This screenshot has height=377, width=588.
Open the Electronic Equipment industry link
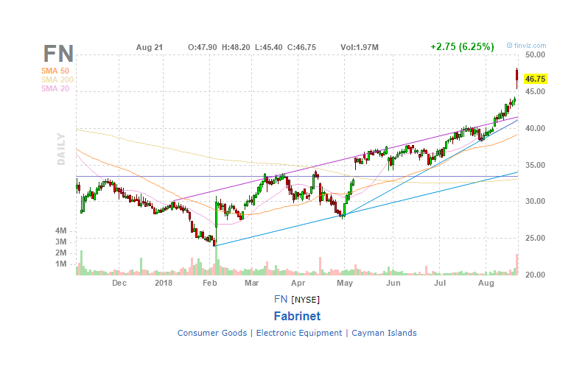pos(299,333)
